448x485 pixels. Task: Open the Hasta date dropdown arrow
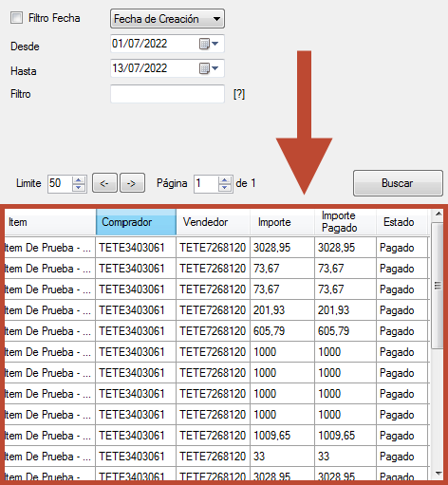(215, 68)
